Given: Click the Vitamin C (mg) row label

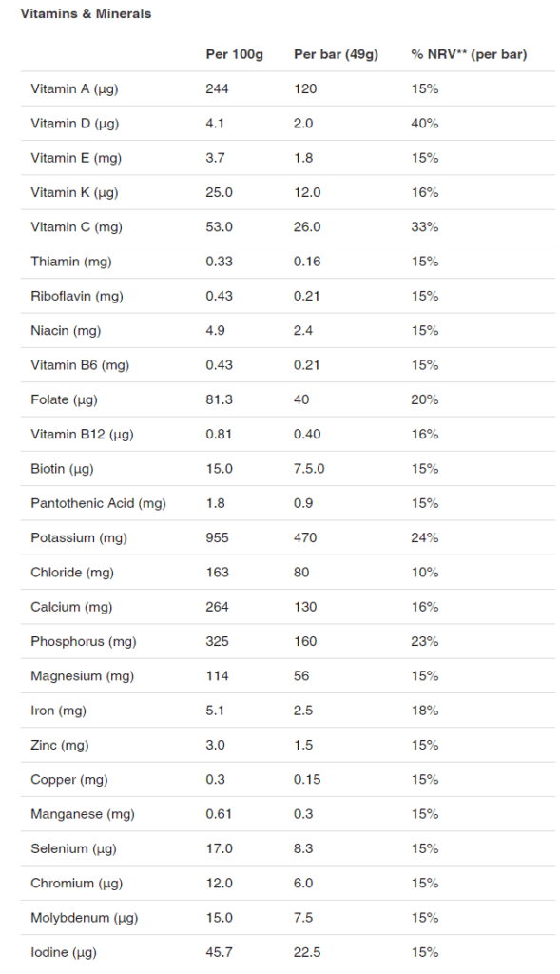Looking at the screenshot, I should tap(76, 226).
